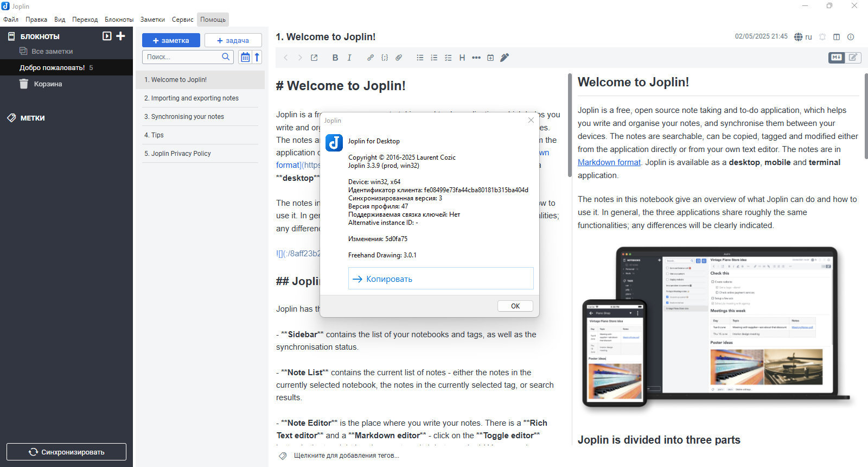
Task: Reverse note sort order arrow
Action: [257, 57]
